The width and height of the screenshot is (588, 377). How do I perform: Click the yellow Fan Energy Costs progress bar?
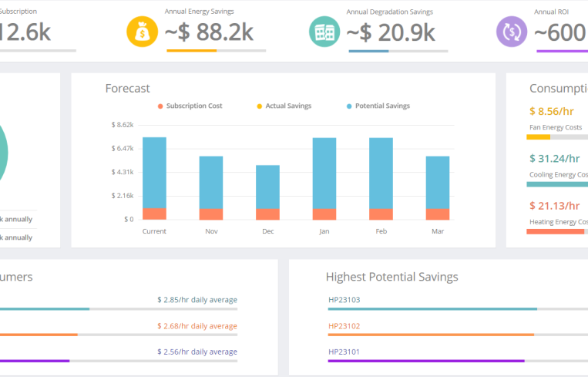(x=539, y=137)
